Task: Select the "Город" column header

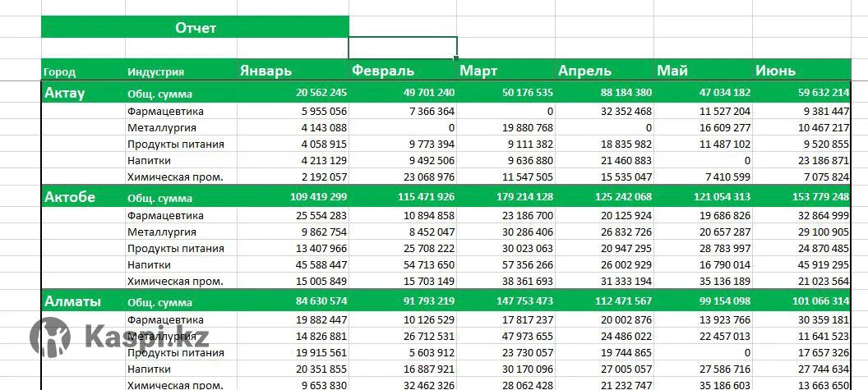Action: (x=59, y=72)
